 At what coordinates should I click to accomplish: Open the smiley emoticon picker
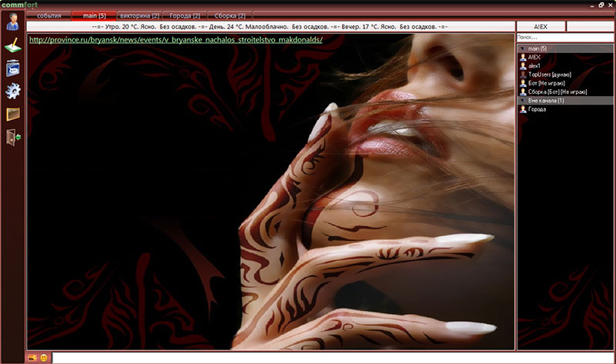[44, 358]
